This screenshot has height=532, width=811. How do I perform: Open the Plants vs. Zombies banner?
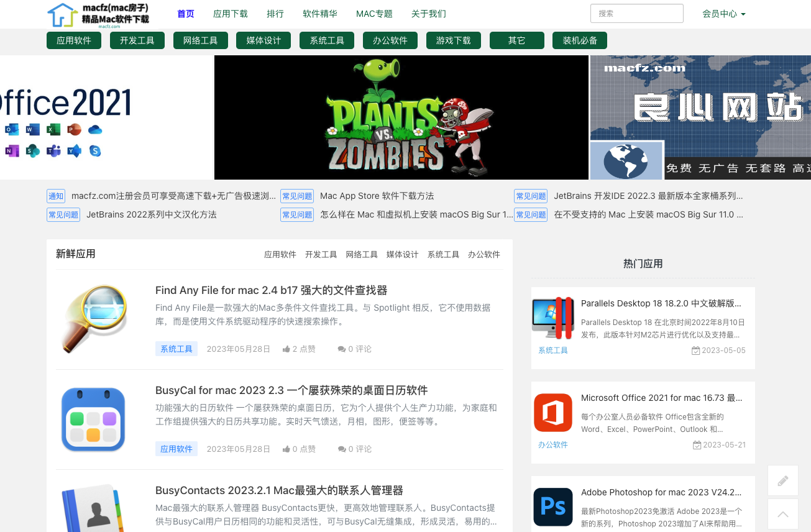point(401,117)
